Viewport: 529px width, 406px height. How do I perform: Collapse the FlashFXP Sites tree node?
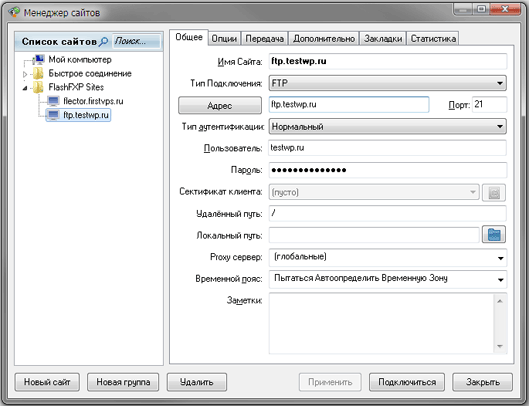tap(25, 88)
